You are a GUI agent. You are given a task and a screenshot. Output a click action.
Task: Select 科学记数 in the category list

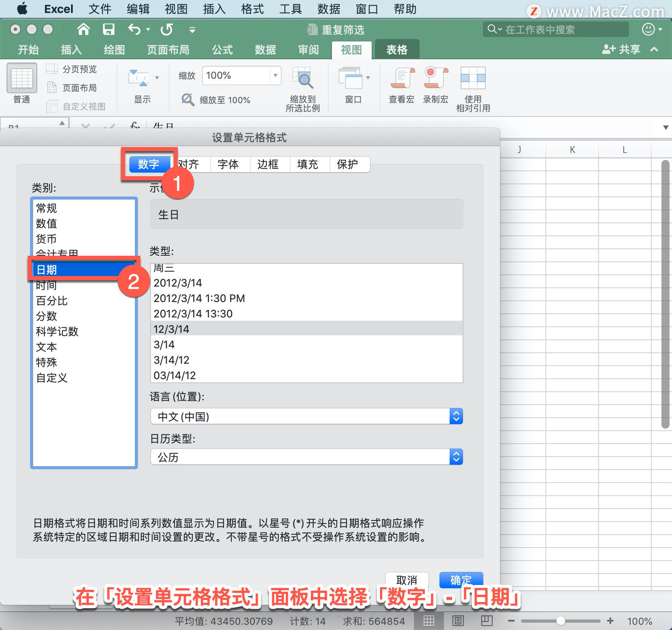[84, 332]
